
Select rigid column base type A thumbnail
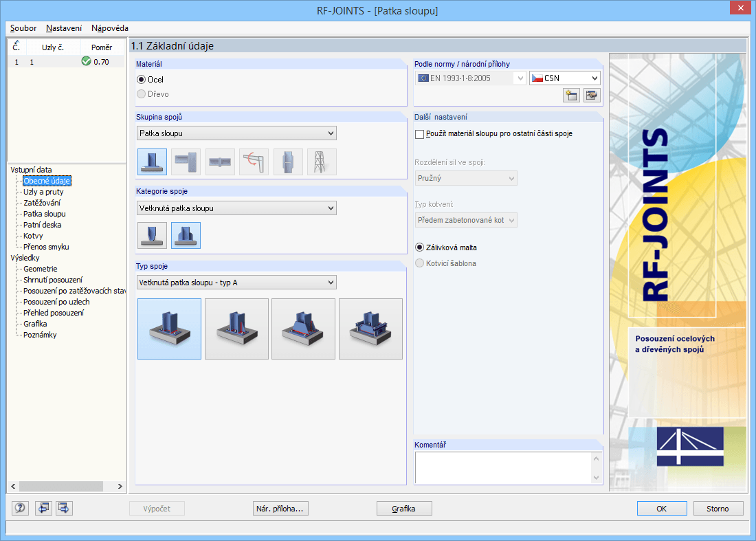coord(169,329)
